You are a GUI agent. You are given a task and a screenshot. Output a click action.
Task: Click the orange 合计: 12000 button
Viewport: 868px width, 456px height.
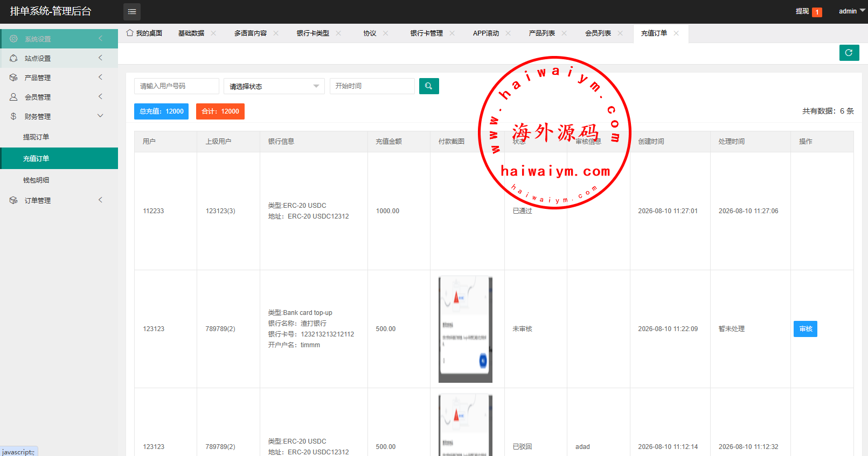(x=220, y=111)
